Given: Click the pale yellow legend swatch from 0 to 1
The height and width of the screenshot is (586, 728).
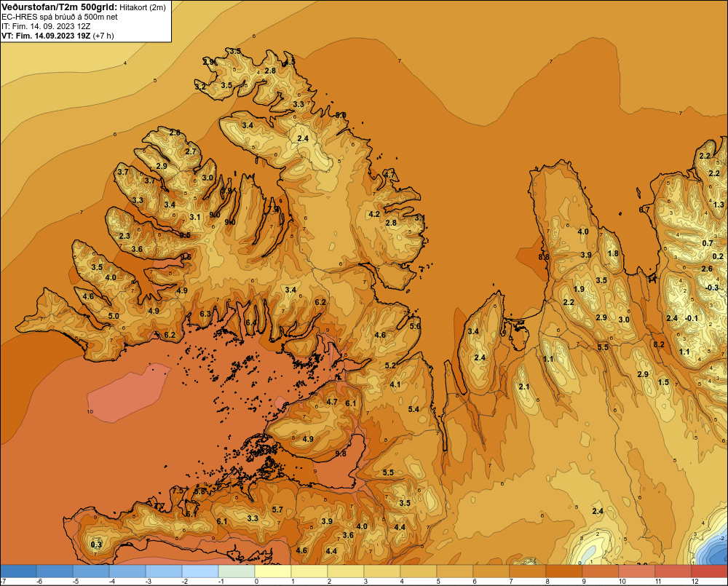Looking at the screenshot, I should (273, 571).
